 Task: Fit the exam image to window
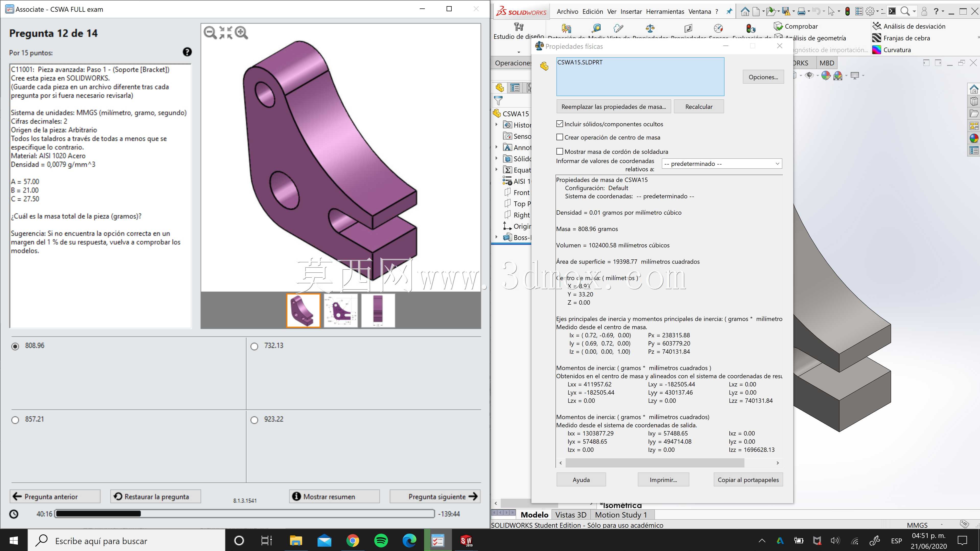click(x=226, y=32)
